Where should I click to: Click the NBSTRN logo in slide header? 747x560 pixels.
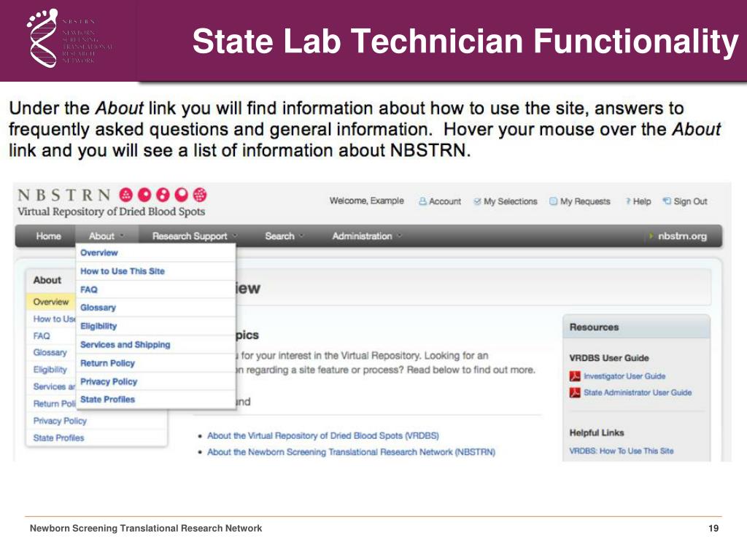click(x=69, y=39)
